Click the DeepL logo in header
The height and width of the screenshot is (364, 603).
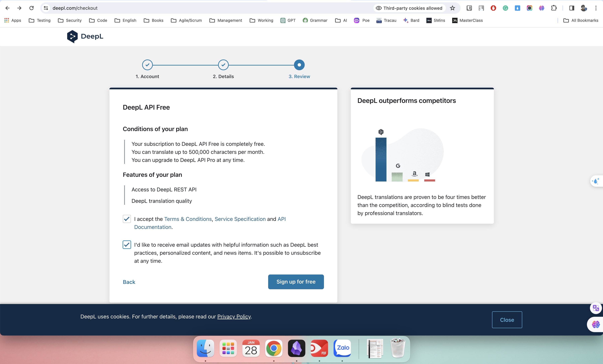(x=85, y=37)
